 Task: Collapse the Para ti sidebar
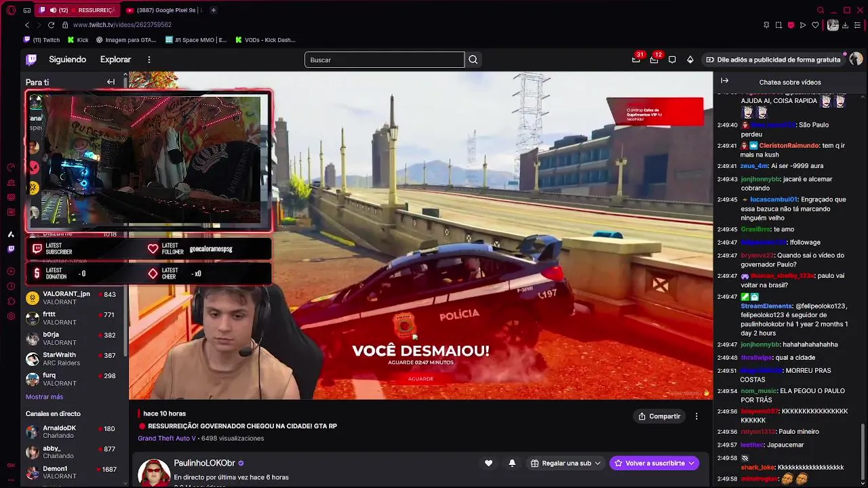click(111, 82)
